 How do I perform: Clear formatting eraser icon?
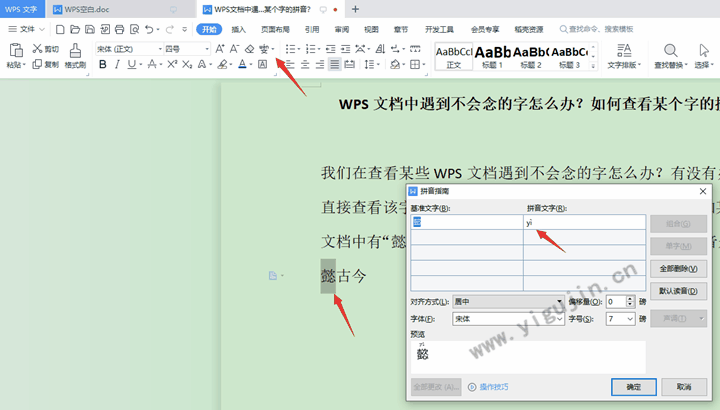(x=249, y=49)
